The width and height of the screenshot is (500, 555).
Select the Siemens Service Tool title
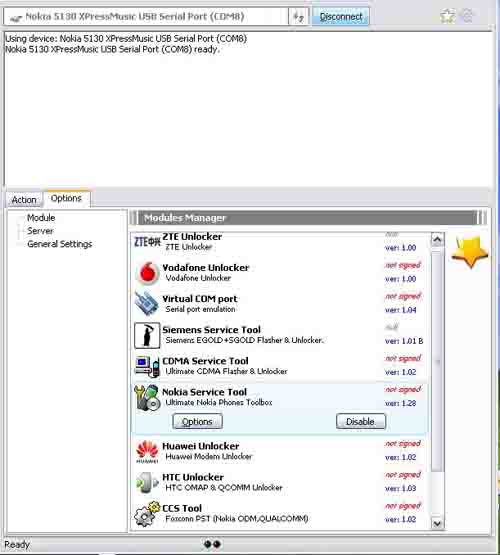[211, 330]
